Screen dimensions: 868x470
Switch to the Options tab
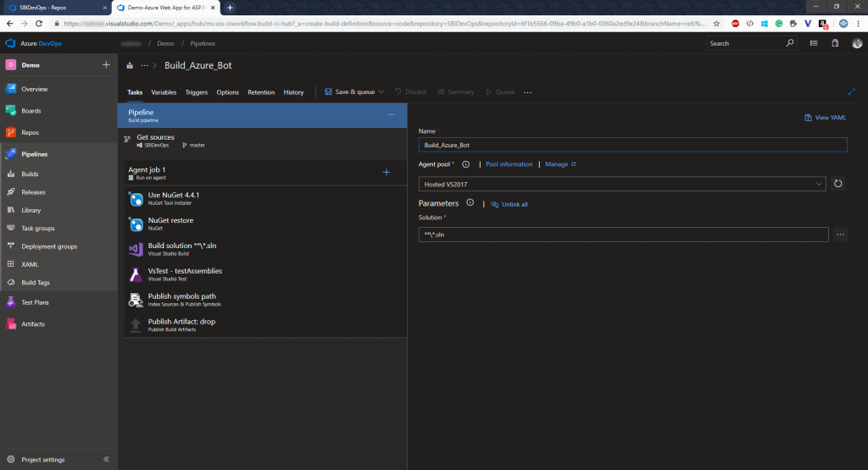(x=227, y=92)
